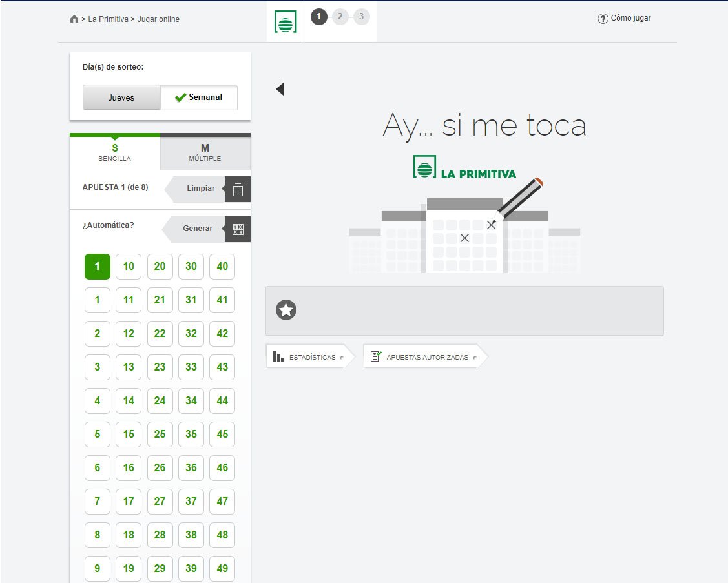Switch to the Sencilla bet tab

coord(115,152)
